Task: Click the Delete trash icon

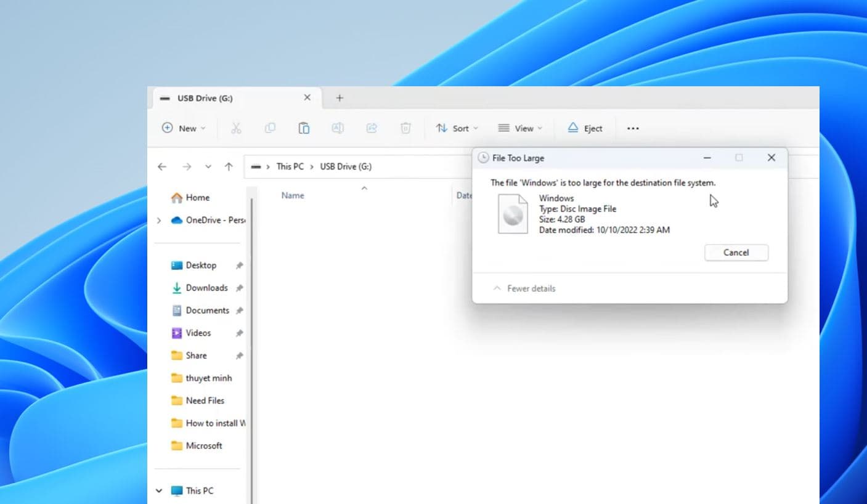Action: tap(405, 128)
